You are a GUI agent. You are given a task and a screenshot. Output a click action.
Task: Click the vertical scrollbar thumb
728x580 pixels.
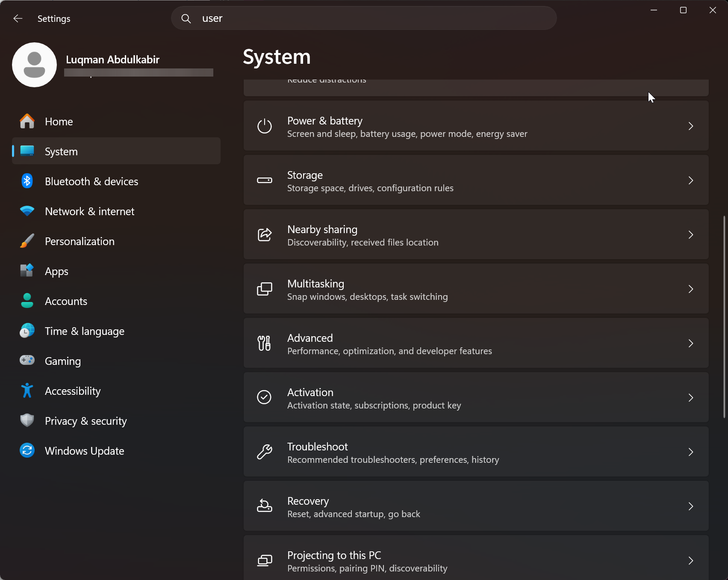pos(724,317)
